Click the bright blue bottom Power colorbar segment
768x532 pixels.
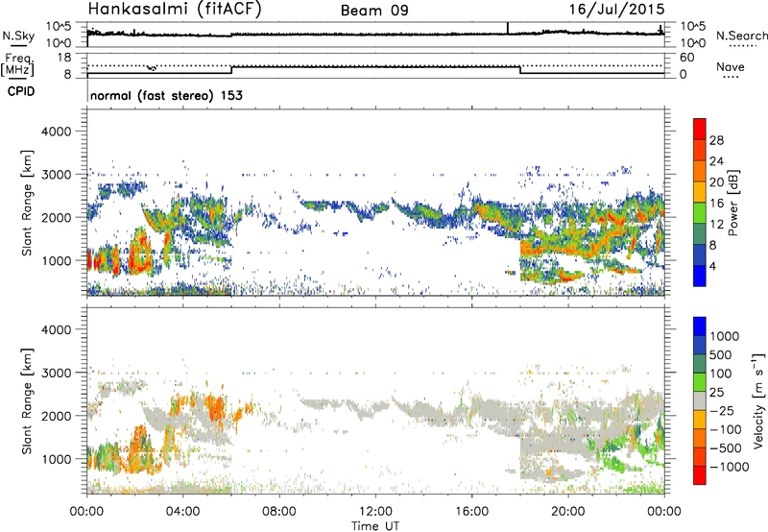tap(700, 276)
